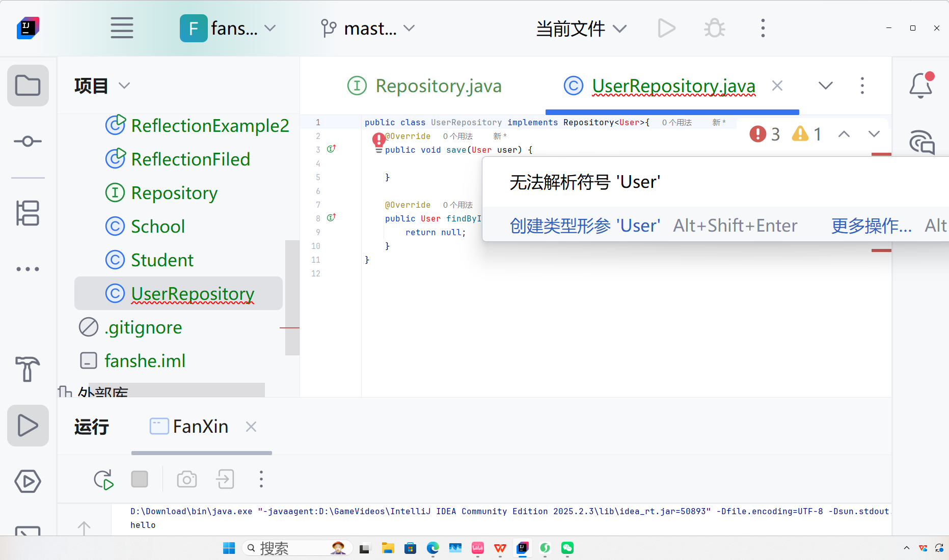Show more tool windows via ellipsis icon

coord(28,269)
